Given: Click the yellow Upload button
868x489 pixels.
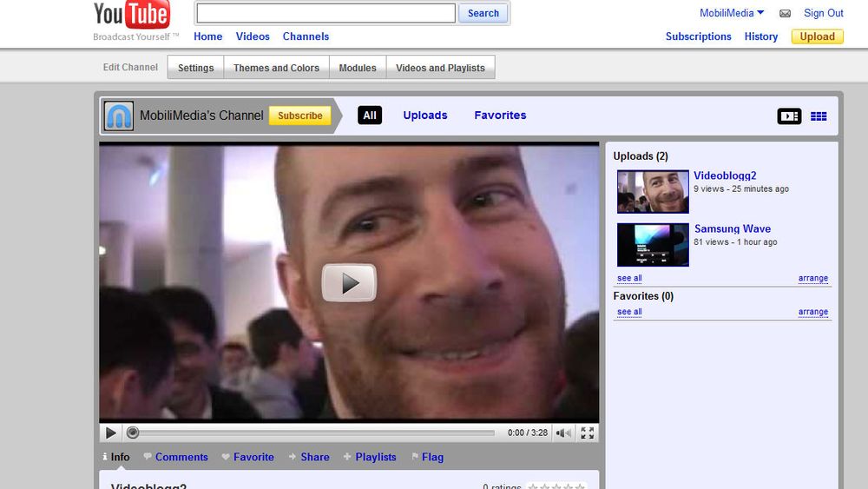Looking at the screenshot, I should 817,36.
